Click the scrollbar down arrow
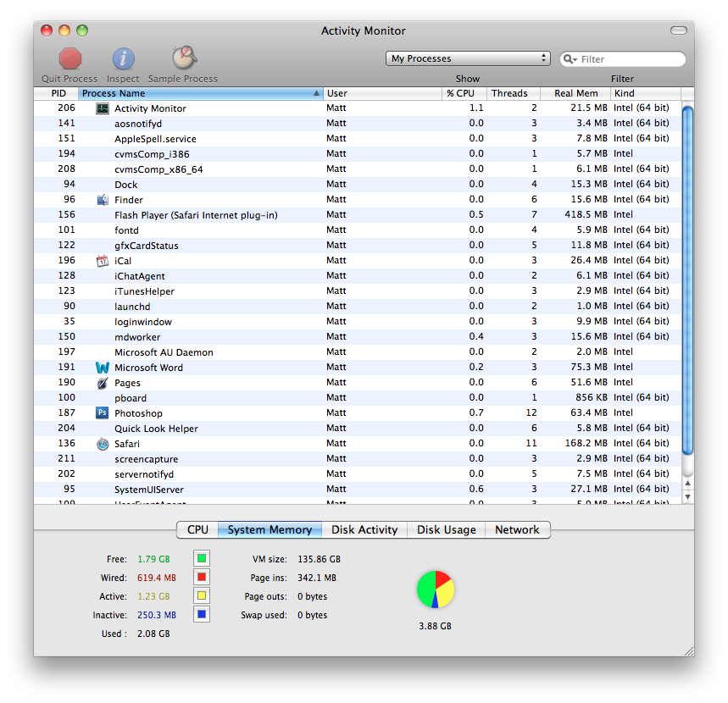728x703 pixels. [x=687, y=496]
